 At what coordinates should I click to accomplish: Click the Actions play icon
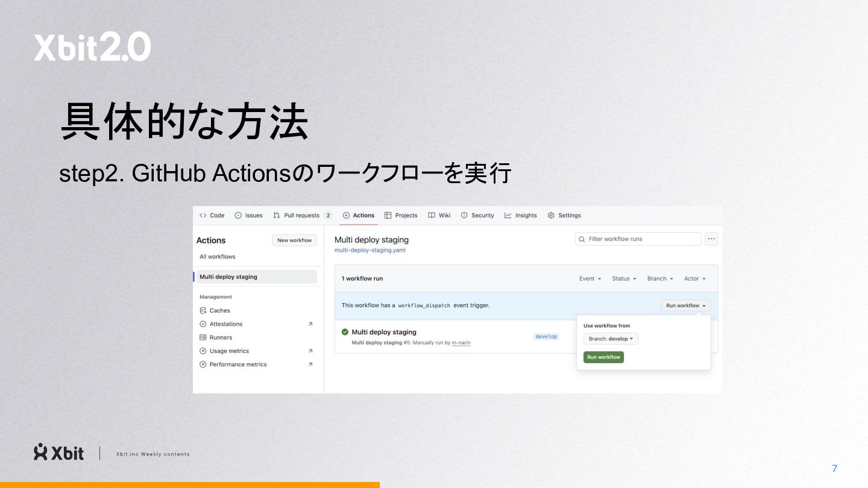point(346,215)
